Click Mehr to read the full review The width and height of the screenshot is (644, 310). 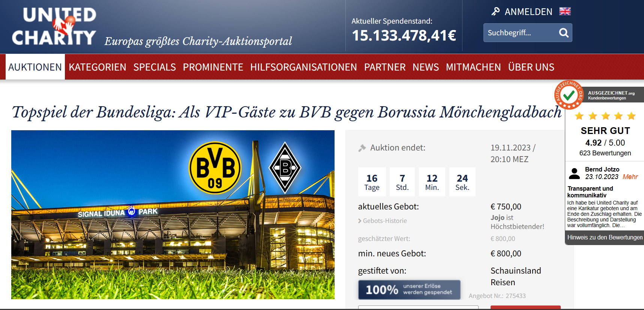pos(630,177)
